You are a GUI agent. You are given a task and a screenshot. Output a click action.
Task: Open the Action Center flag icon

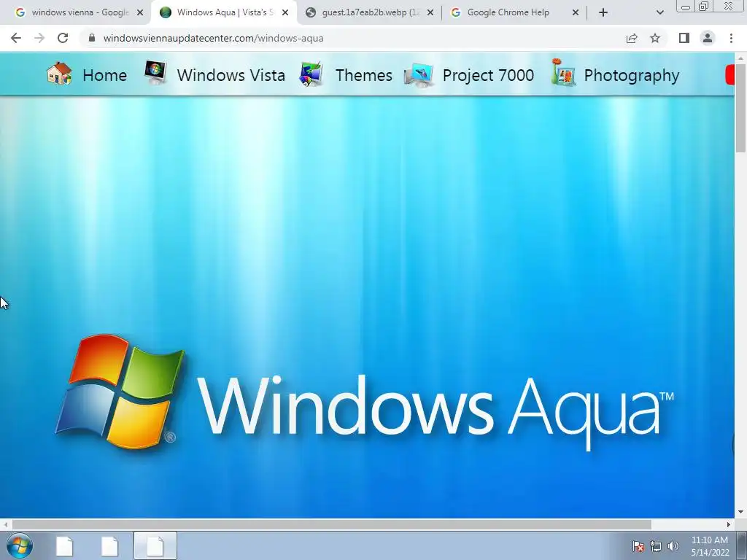pyautogui.click(x=638, y=546)
